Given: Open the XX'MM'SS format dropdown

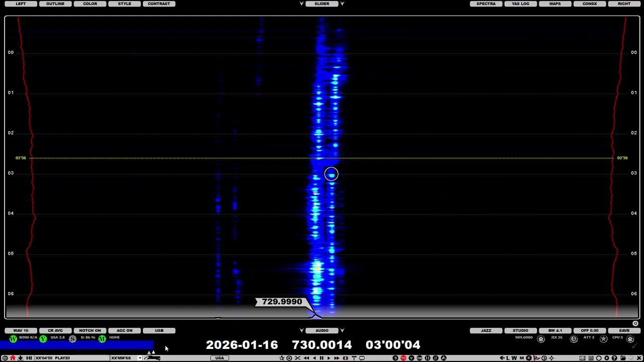Looking at the screenshot, I should [139, 358].
